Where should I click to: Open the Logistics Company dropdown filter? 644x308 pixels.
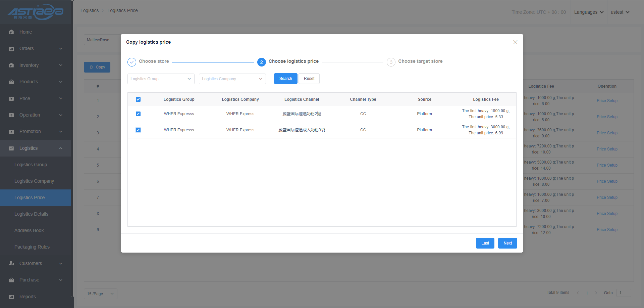(x=232, y=79)
